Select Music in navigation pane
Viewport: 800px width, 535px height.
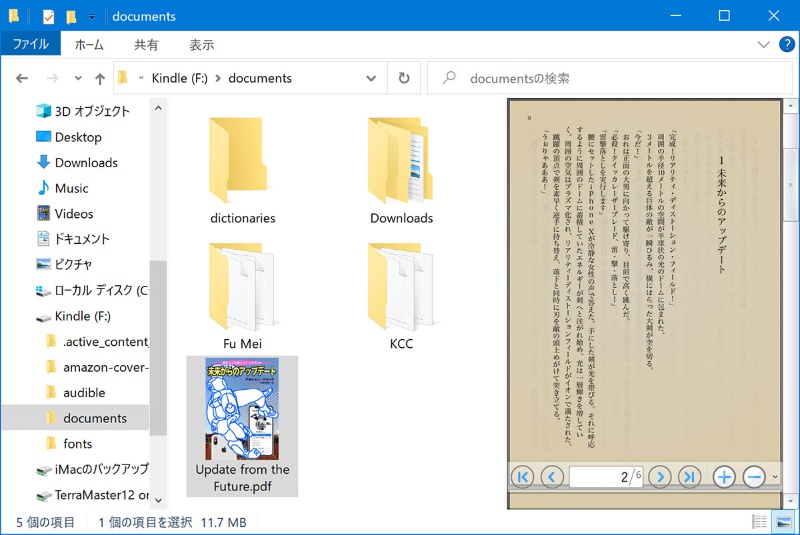click(x=63, y=188)
